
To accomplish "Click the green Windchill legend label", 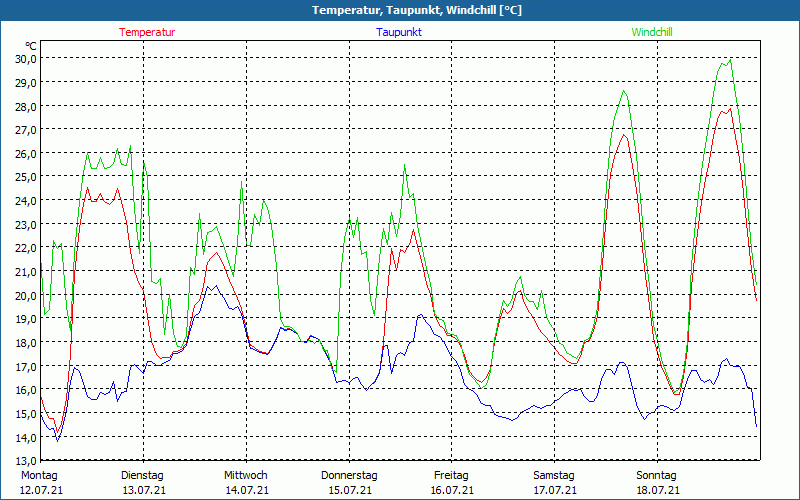I will [x=651, y=32].
